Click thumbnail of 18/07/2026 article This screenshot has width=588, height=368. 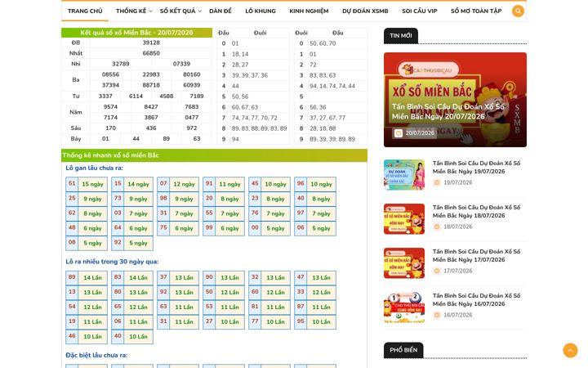point(404,219)
